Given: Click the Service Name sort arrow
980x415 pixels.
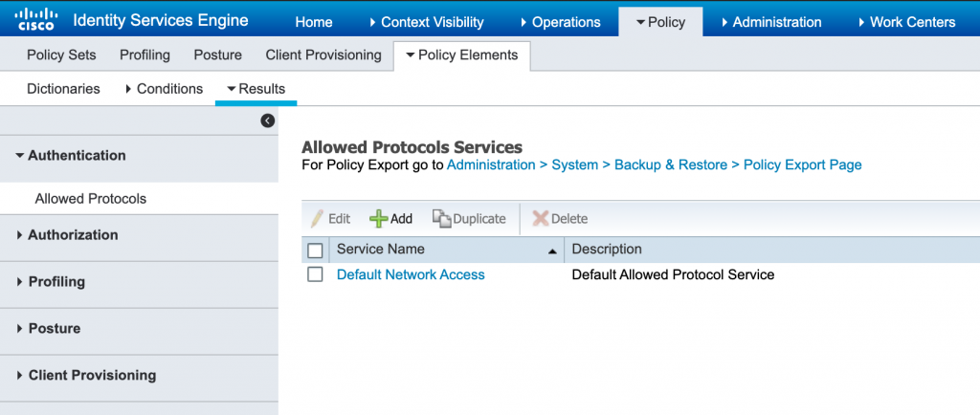Looking at the screenshot, I should coord(552,251).
